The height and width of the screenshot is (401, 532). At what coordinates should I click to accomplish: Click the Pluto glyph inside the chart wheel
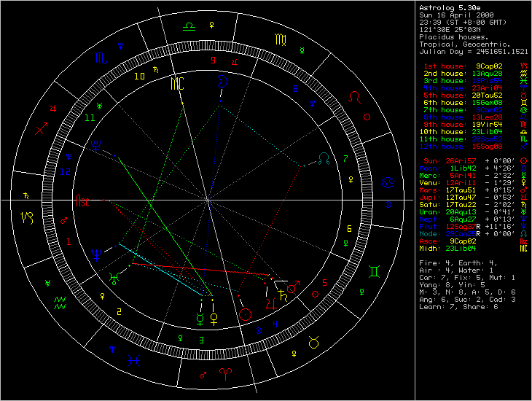coord(95,145)
